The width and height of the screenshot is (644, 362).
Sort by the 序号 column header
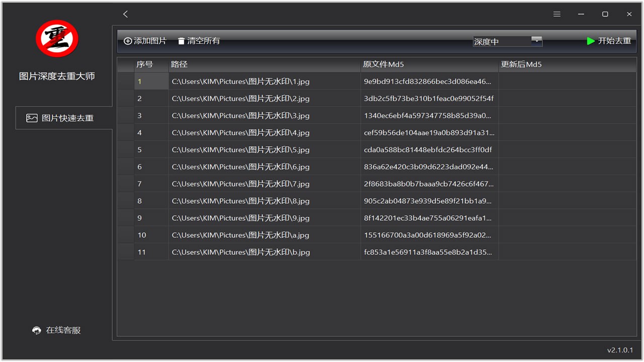click(144, 64)
